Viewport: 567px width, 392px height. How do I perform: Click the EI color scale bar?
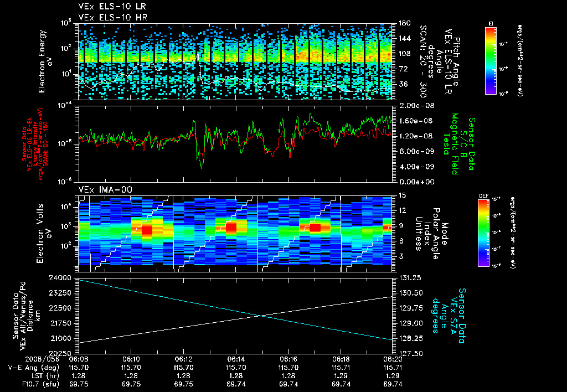coord(491,60)
